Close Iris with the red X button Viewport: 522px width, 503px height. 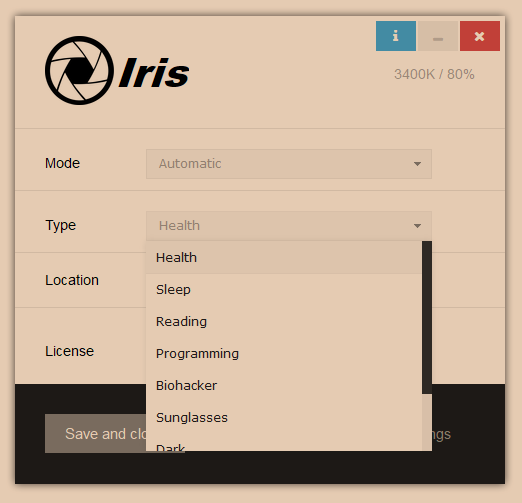[x=480, y=36]
